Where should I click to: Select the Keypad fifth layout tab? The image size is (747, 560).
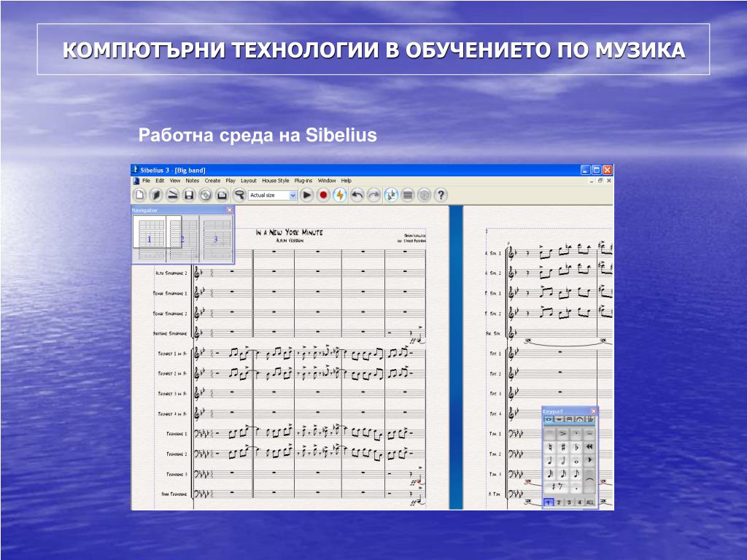point(591,419)
